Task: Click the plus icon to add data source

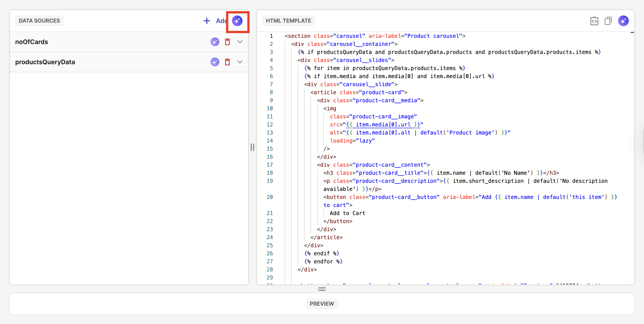Action: point(206,21)
